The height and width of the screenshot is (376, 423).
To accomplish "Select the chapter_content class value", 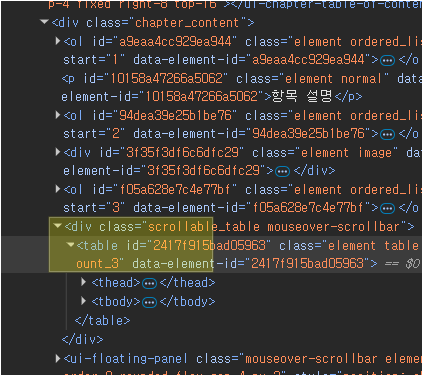I will pyautogui.click(x=187, y=23).
